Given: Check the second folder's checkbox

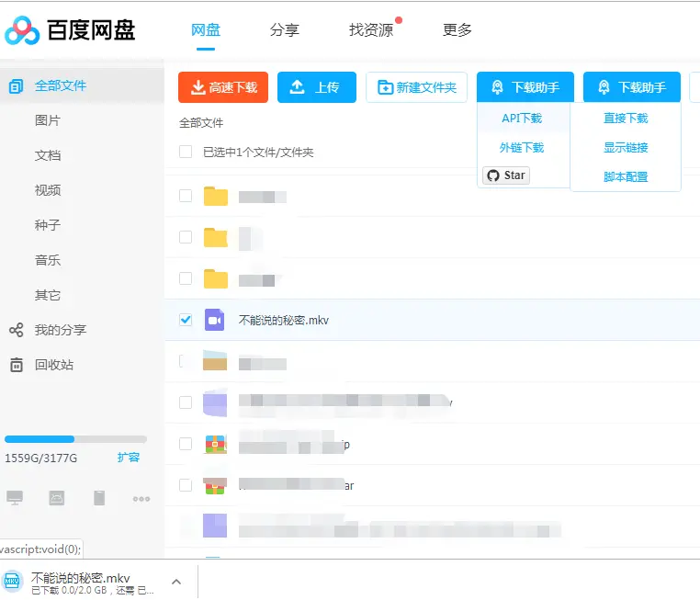Looking at the screenshot, I should (x=186, y=237).
